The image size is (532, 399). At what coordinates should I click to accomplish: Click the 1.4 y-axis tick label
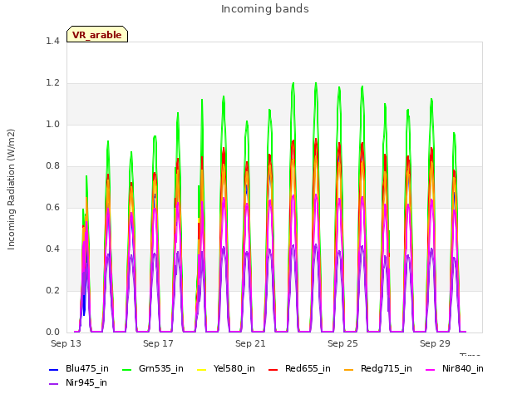[53, 42]
